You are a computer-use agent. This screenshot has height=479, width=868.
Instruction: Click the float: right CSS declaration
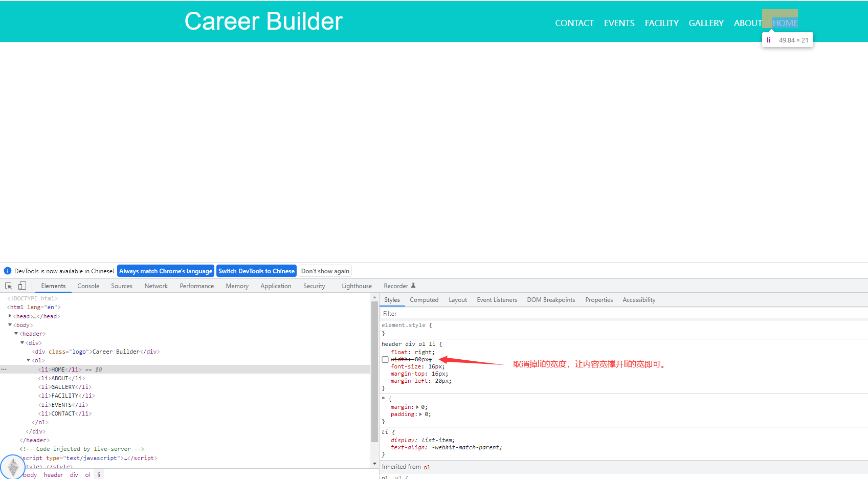(412, 352)
